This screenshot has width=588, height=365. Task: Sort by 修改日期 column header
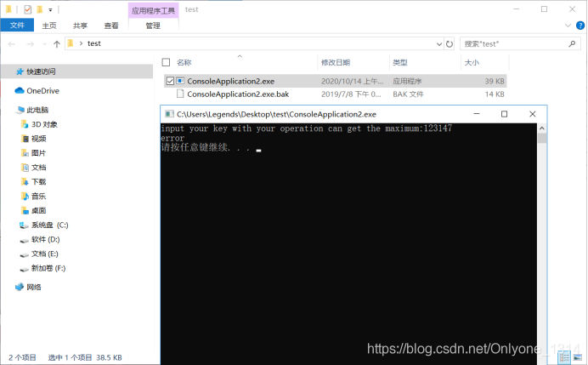(336, 62)
